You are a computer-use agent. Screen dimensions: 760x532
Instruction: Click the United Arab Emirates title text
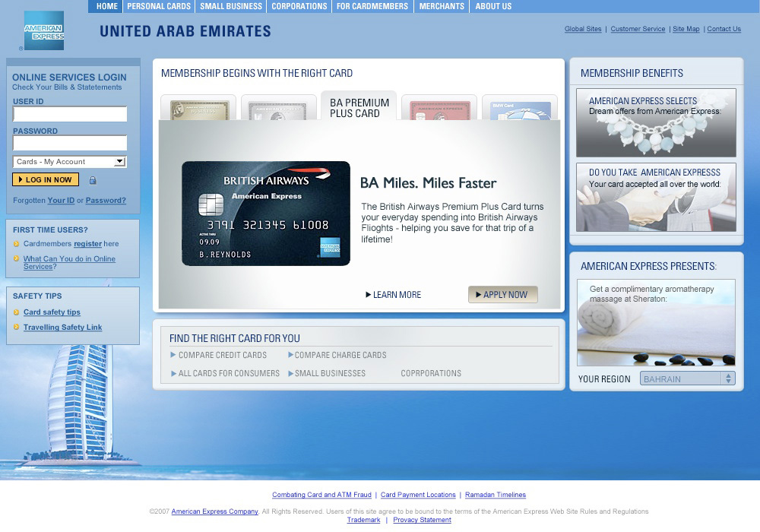tap(185, 31)
